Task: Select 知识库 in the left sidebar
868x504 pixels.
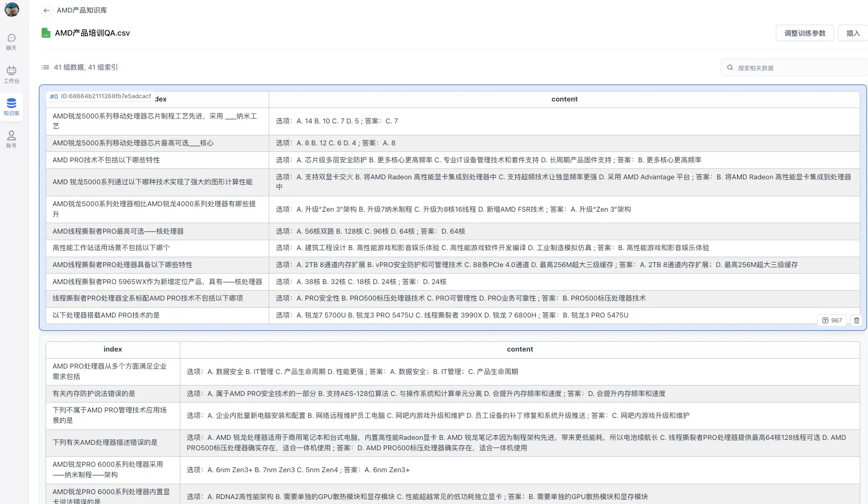Action: (x=12, y=106)
